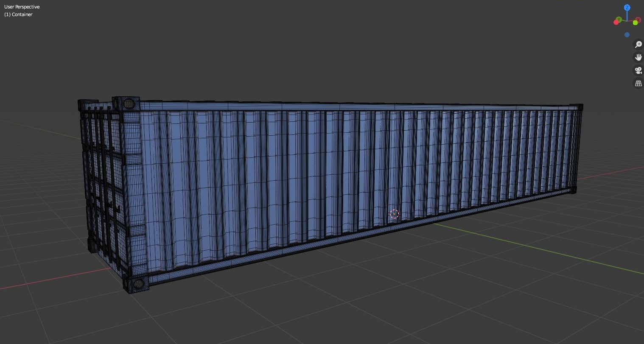Click the small blue dot below the gizmo
This screenshot has height=344, width=644.
[627, 34]
